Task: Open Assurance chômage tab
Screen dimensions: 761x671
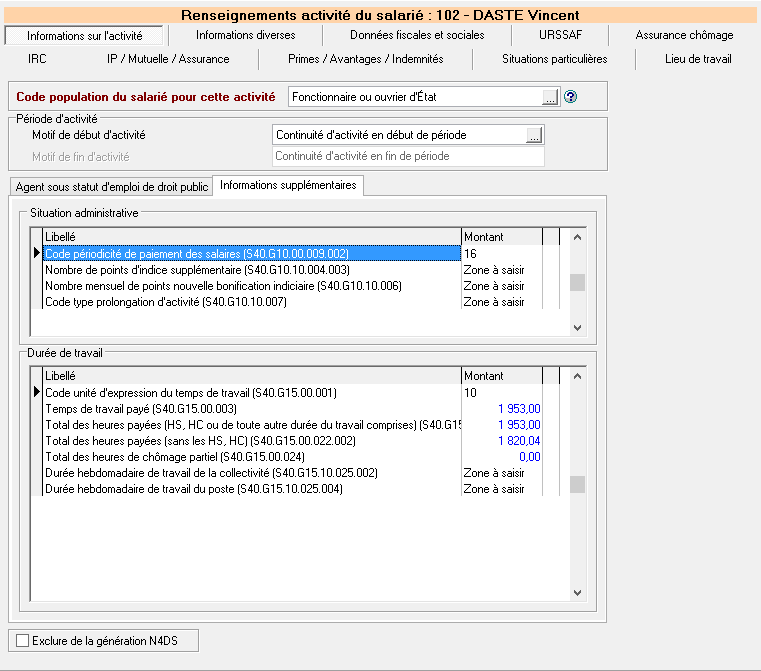Action: click(x=684, y=35)
